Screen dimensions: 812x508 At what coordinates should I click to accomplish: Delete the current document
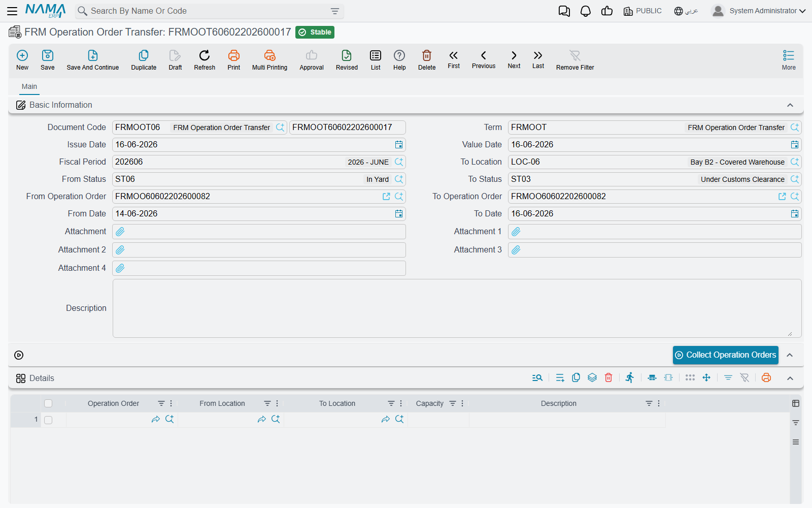pyautogui.click(x=427, y=60)
